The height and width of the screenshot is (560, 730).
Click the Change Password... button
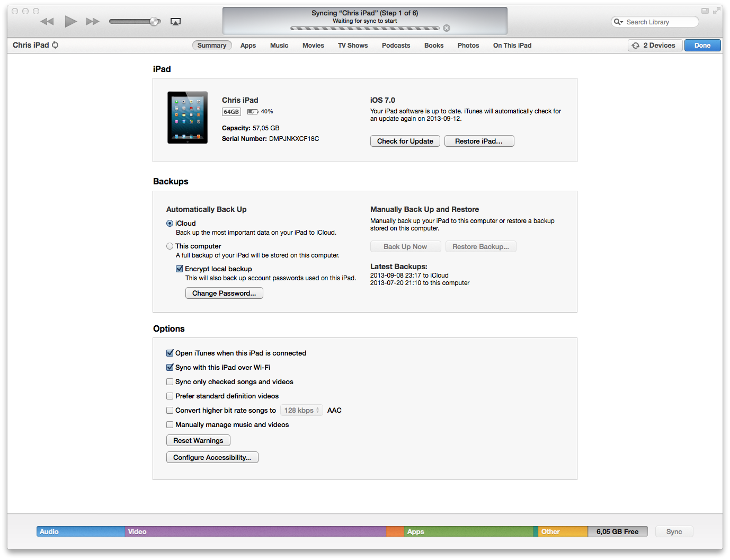[224, 293]
